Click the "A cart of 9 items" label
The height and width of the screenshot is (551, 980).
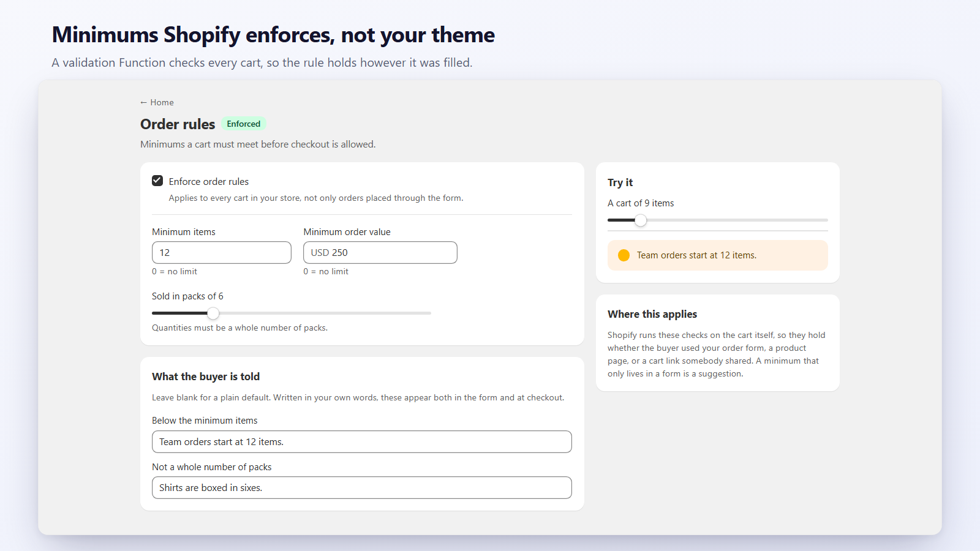click(x=641, y=203)
